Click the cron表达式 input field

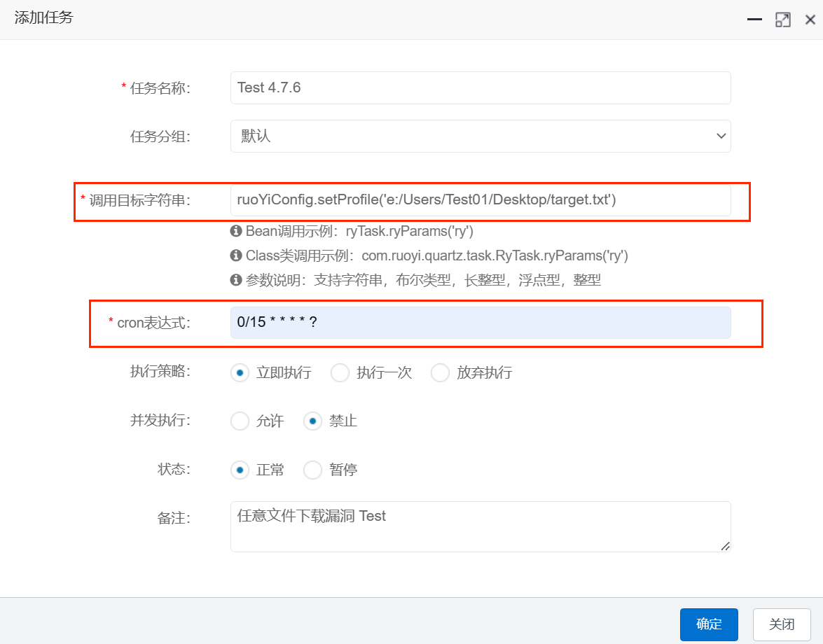[480, 323]
